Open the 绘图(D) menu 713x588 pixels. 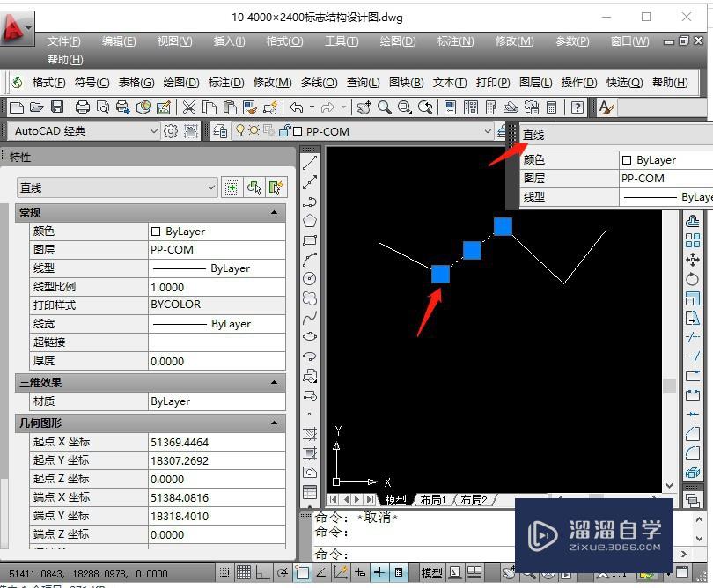[397, 41]
